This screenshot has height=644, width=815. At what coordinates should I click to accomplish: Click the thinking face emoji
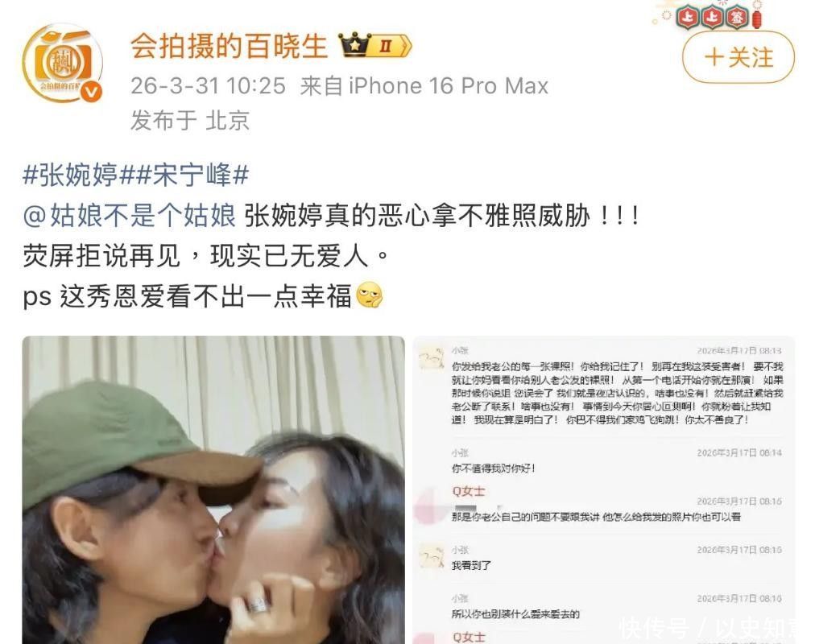click(x=370, y=296)
